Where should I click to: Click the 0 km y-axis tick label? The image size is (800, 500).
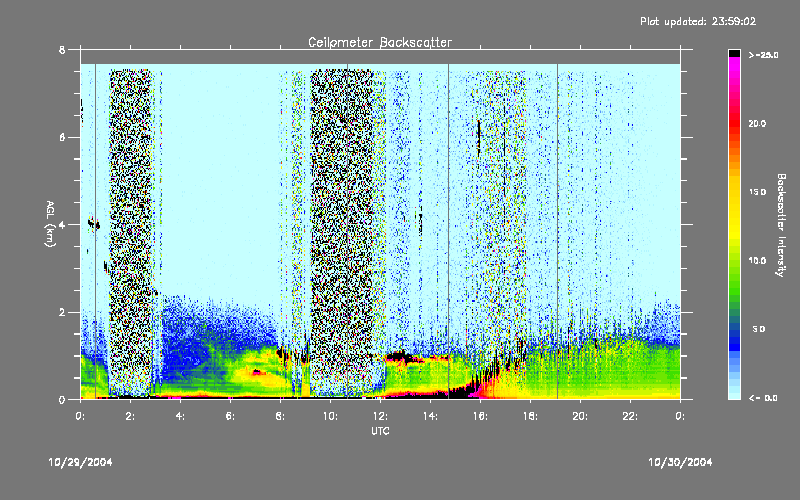click(x=62, y=400)
